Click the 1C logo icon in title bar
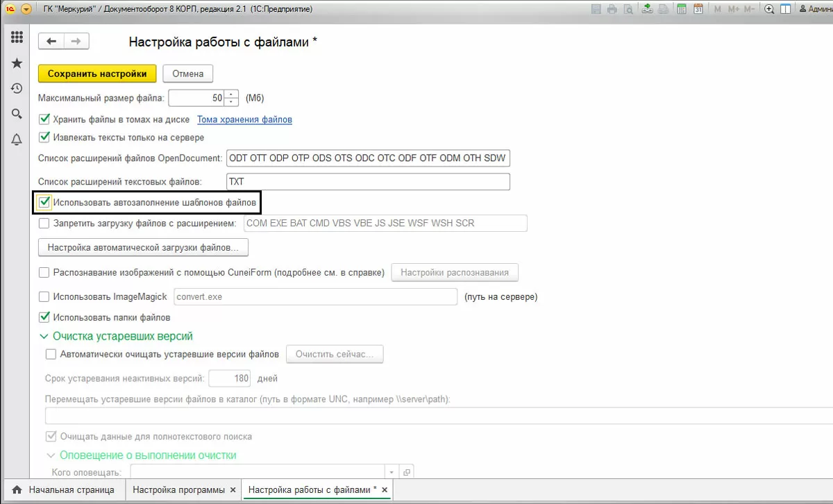 11,9
